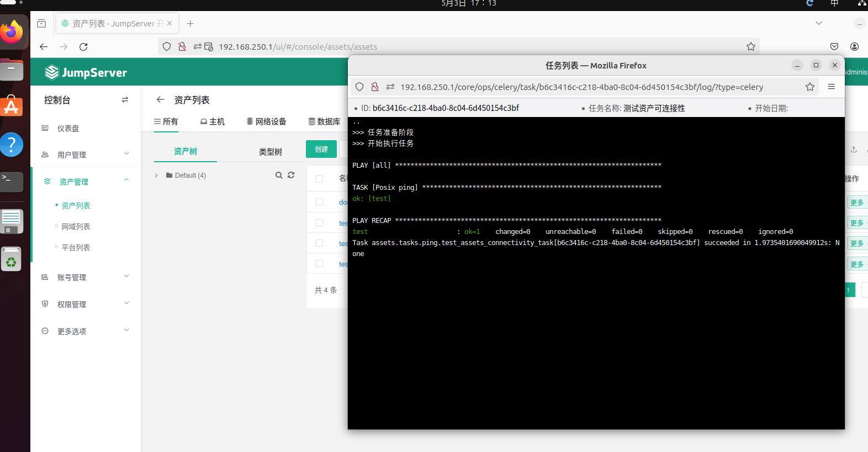868x452 pixels.
Task: Click back arrow next to 资产列表 title
Action: (x=160, y=100)
